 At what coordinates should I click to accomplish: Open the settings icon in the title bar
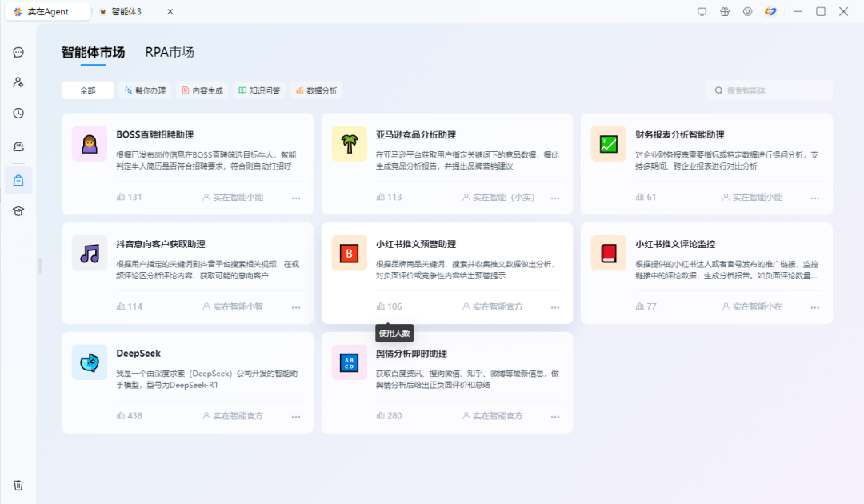747,11
